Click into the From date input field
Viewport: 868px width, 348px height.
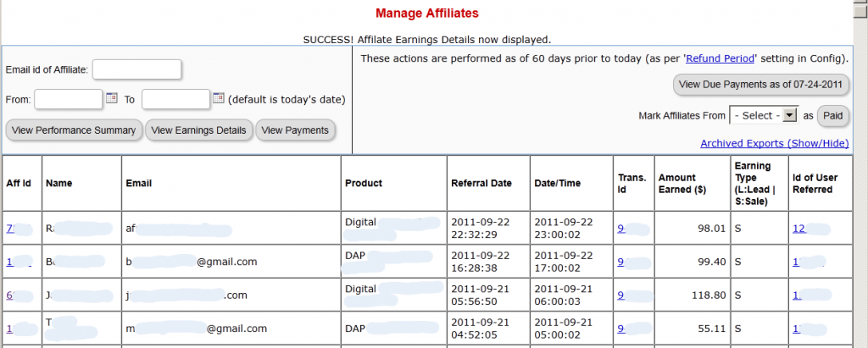pos(69,99)
